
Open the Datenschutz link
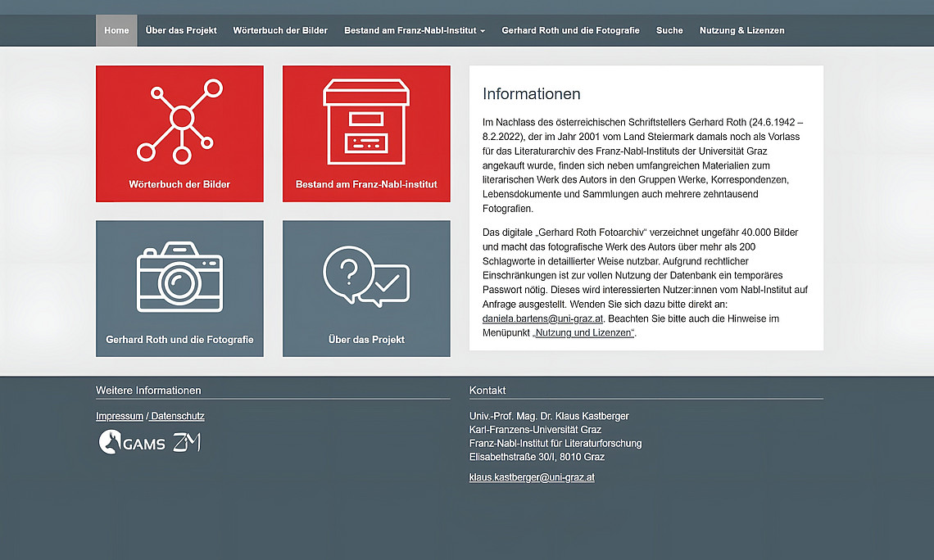178,416
